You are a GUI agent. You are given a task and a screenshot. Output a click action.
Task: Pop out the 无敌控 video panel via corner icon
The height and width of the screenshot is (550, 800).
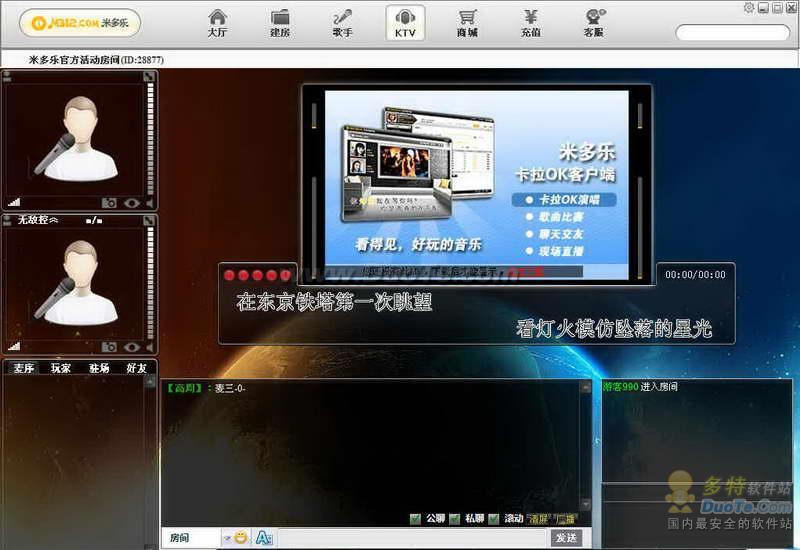click(148, 220)
